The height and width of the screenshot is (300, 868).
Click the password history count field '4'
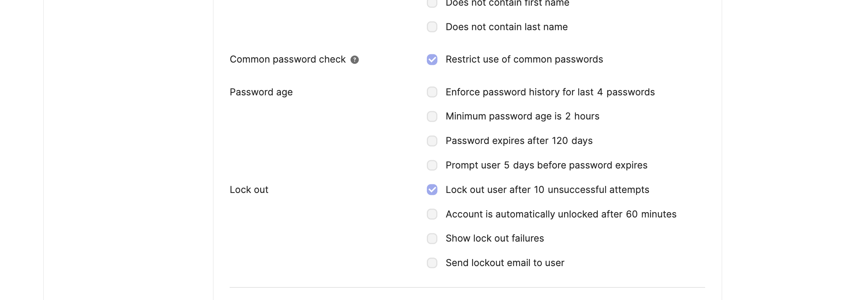pyautogui.click(x=600, y=92)
